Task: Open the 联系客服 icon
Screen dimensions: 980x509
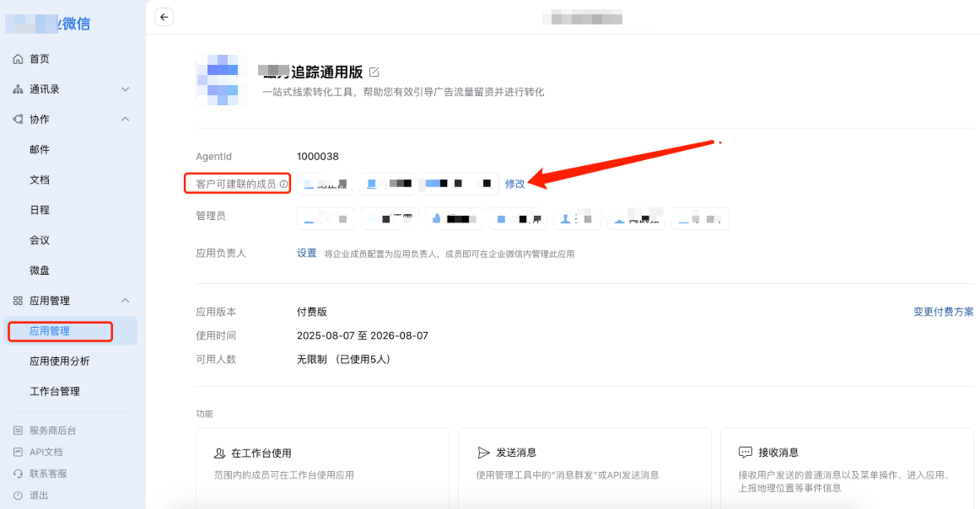Action: pos(17,473)
